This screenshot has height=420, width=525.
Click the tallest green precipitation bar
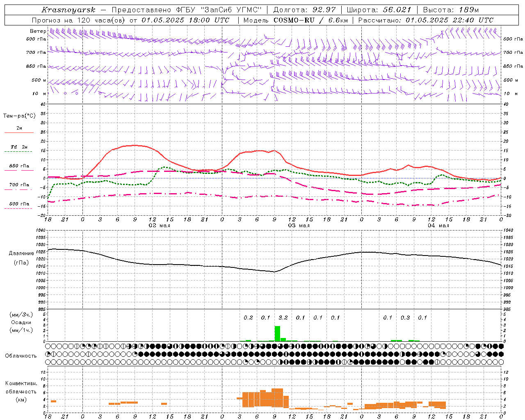pos(277,333)
